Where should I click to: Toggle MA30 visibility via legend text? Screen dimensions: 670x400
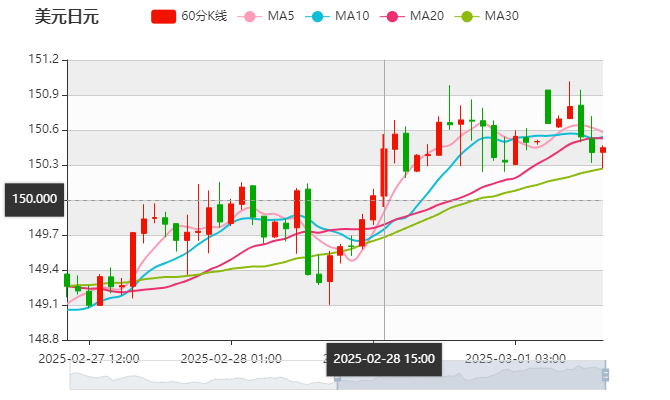(501, 16)
